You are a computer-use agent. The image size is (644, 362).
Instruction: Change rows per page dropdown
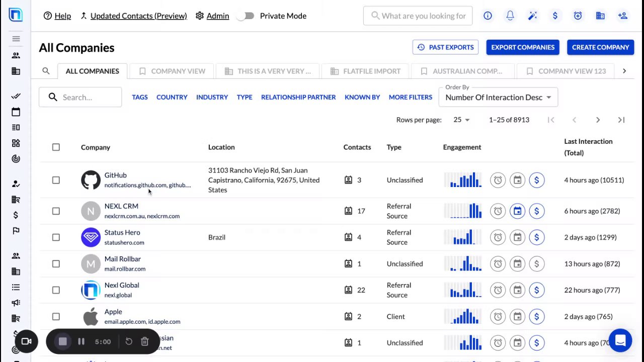pyautogui.click(x=461, y=120)
